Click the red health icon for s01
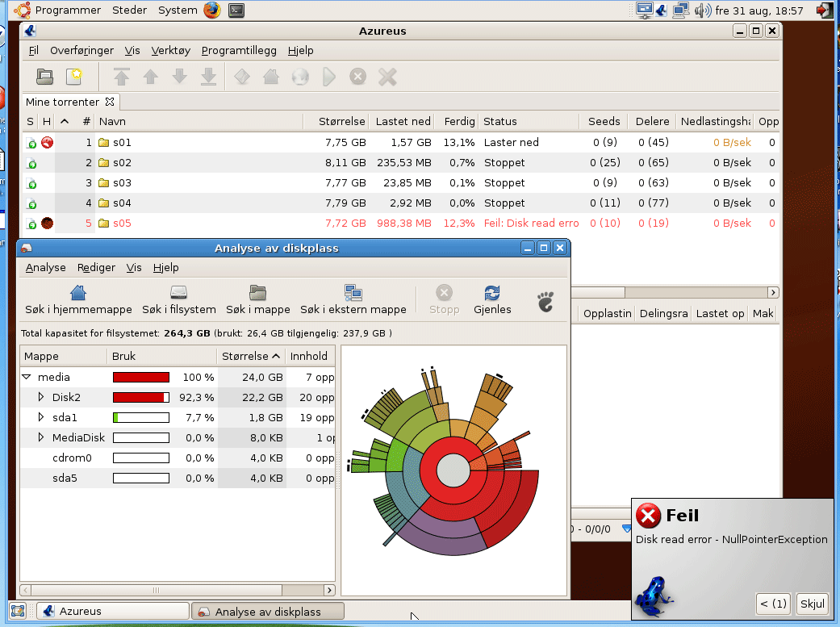 (x=47, y=142)
